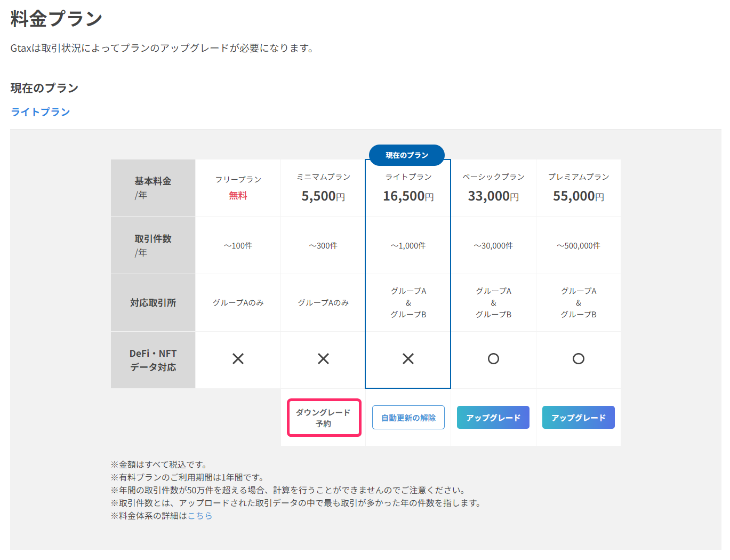Screen dimensions: 730x560
Task: Click the note about 有料プランのご利用期間は1年間
Action: [x=187, y=477]
